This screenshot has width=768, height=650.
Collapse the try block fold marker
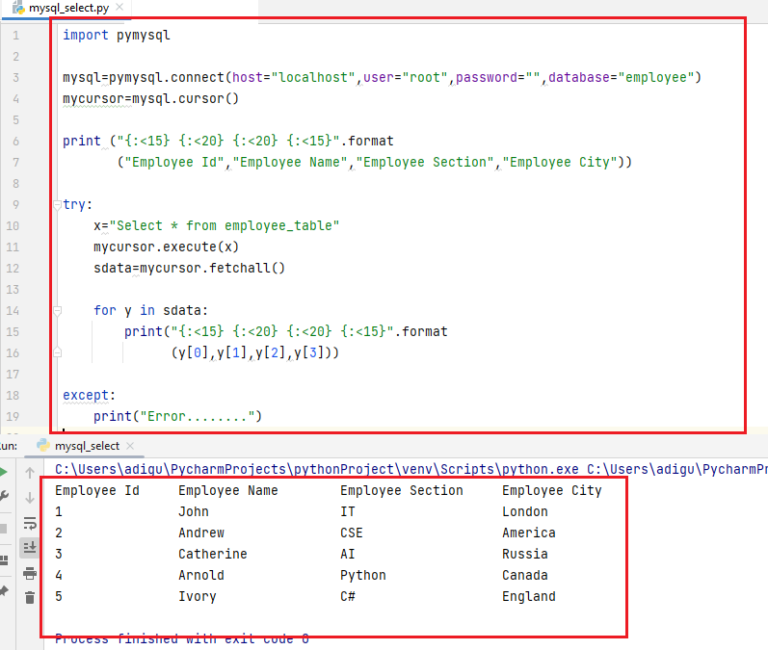(57, 205)
